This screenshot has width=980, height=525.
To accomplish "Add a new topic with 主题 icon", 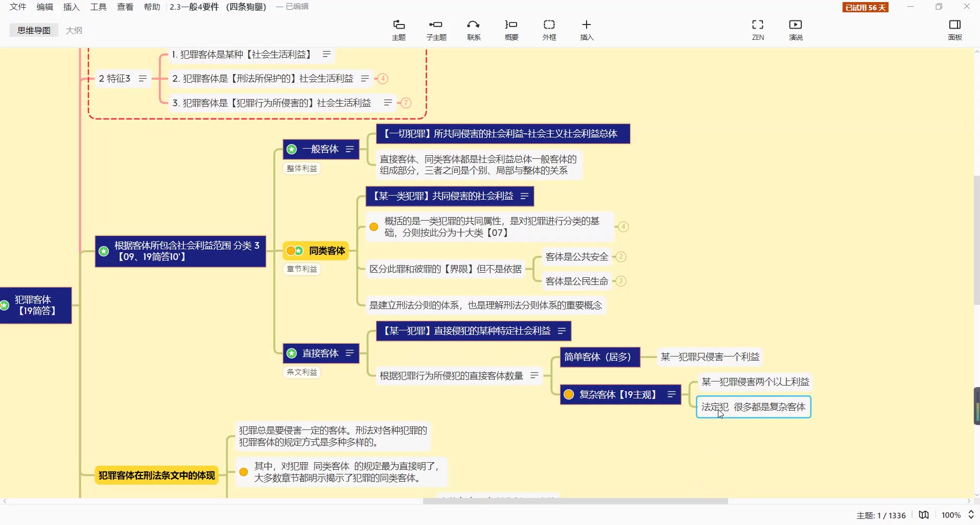I will [x=399, y=30].
